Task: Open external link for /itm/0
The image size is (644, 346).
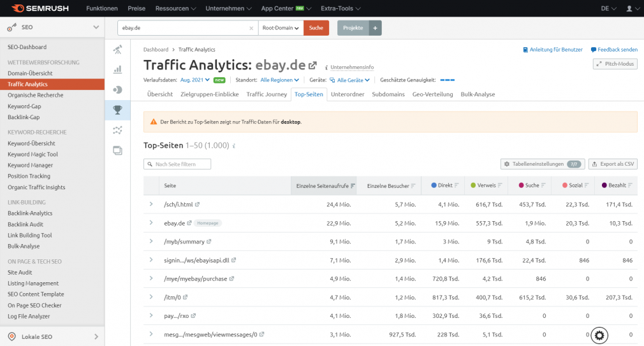Action: tap(186, 297)
